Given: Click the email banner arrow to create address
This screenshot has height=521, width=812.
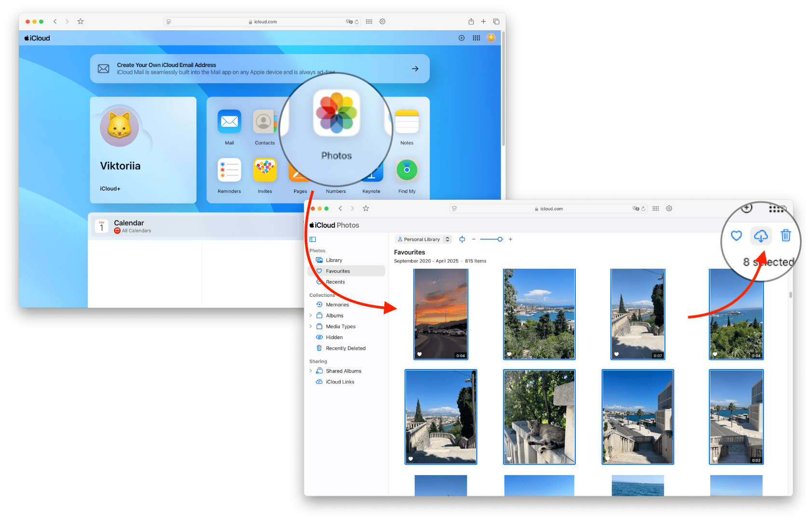Looking at the screenshot, I should (415, 69).
